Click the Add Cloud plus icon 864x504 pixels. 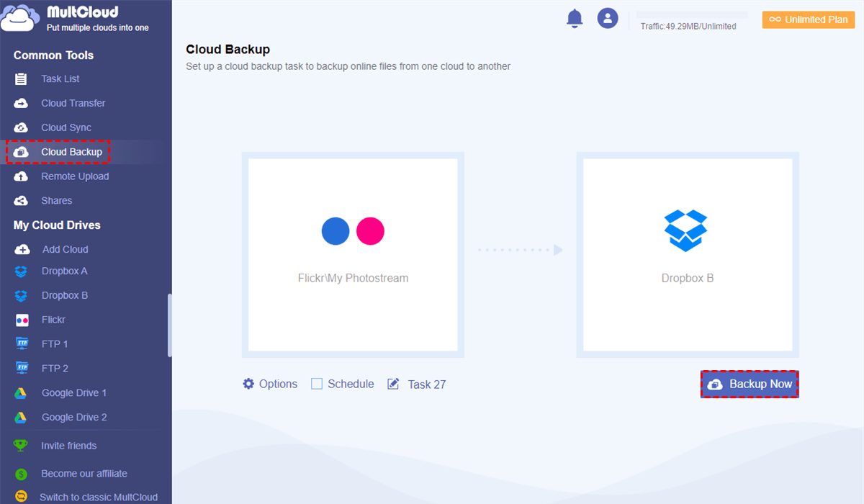coord(22,250)
